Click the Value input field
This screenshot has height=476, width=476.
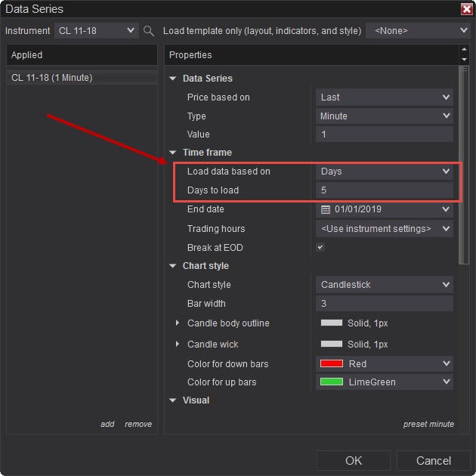pyautogui.click(x=385, y=134)
